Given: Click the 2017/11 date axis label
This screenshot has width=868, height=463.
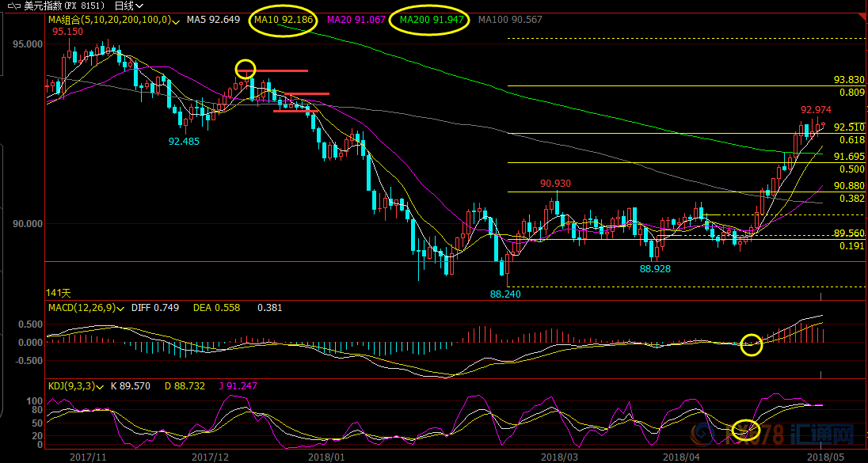Looking at the screenshot, I should 87,457.
